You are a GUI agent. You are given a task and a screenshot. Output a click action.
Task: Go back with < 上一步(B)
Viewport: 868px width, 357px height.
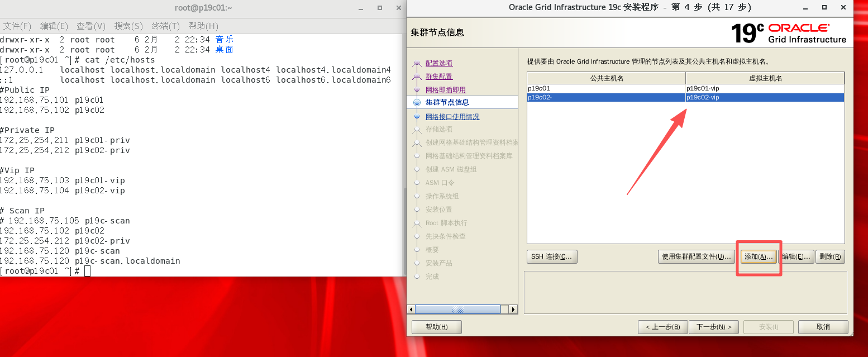662,327
